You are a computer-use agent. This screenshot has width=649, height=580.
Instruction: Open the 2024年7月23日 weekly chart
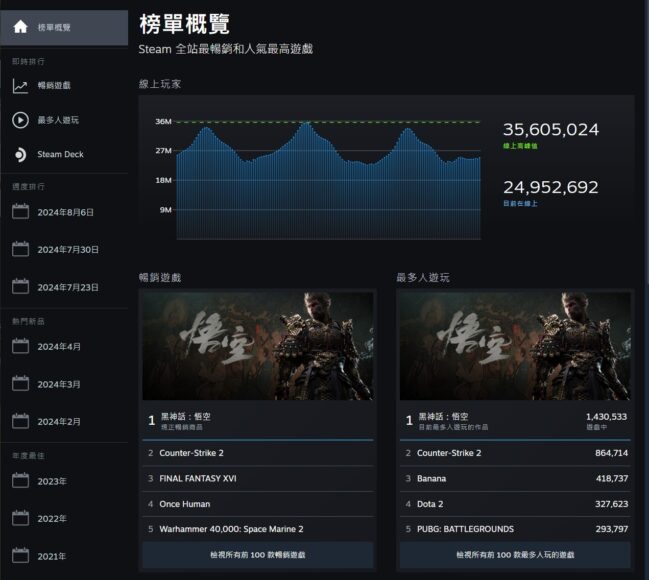point(67,287)
